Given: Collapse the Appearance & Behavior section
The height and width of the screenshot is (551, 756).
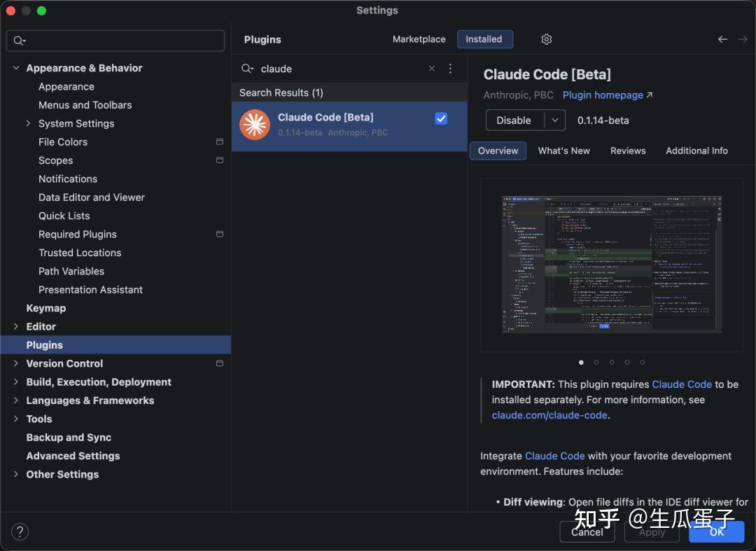Looking at the screenshot, I should point(16,68).
